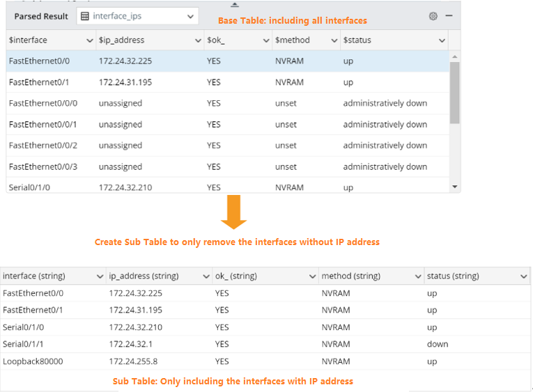Expand the ip_address (string) column dropdown
533x392 pixels.
pos(206,276)
